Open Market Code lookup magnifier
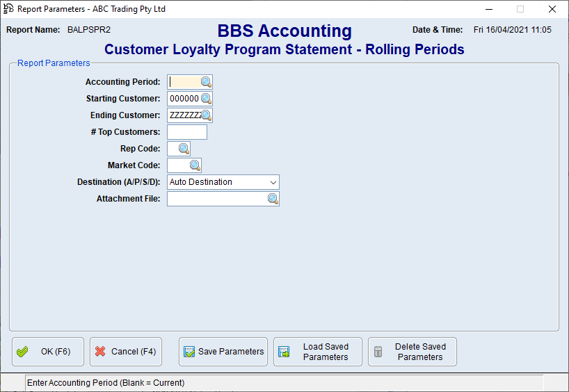 coord(195,165)
